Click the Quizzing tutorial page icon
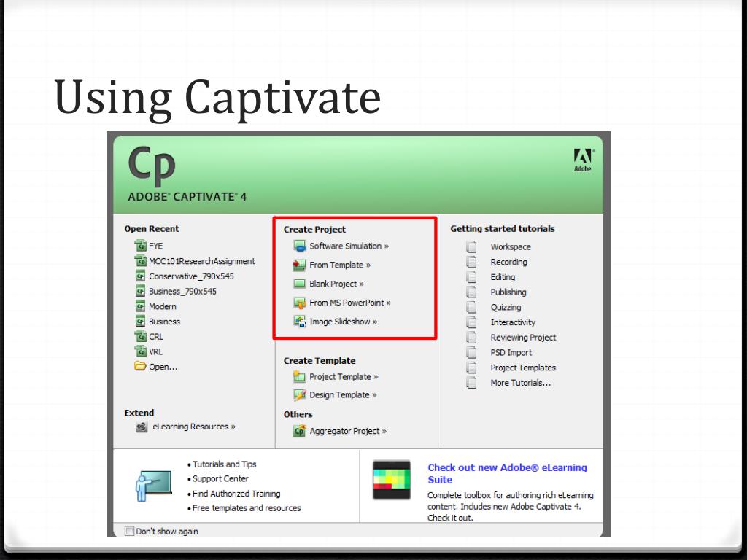The image size is (747, 560). pyautogui.click(x=471, y=307)
